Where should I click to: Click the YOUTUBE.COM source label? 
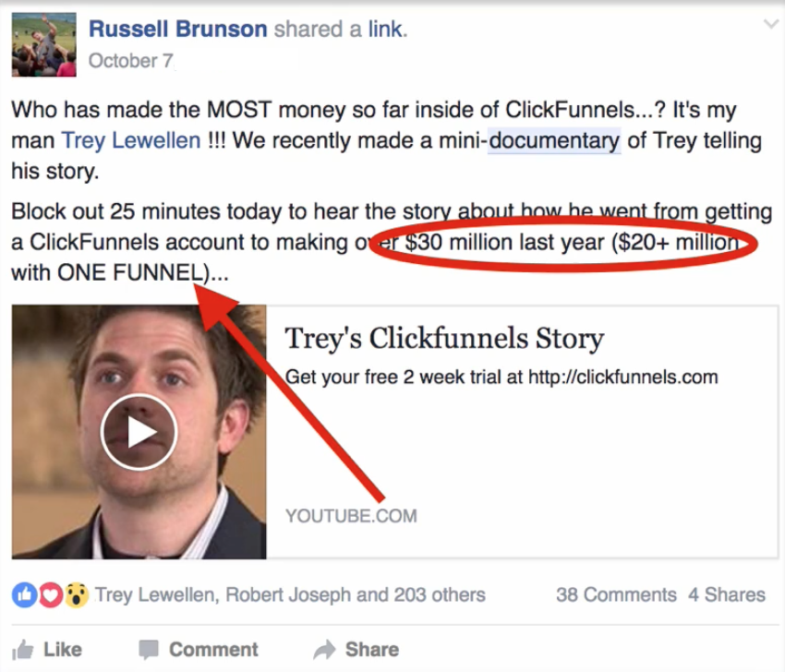pyautogui.click(x=351, y=516)
